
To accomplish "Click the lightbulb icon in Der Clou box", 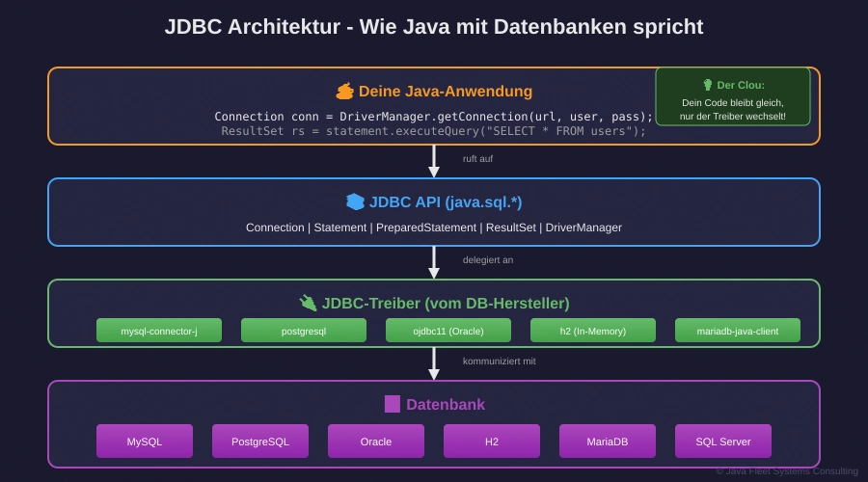I will tap(708, 85).
